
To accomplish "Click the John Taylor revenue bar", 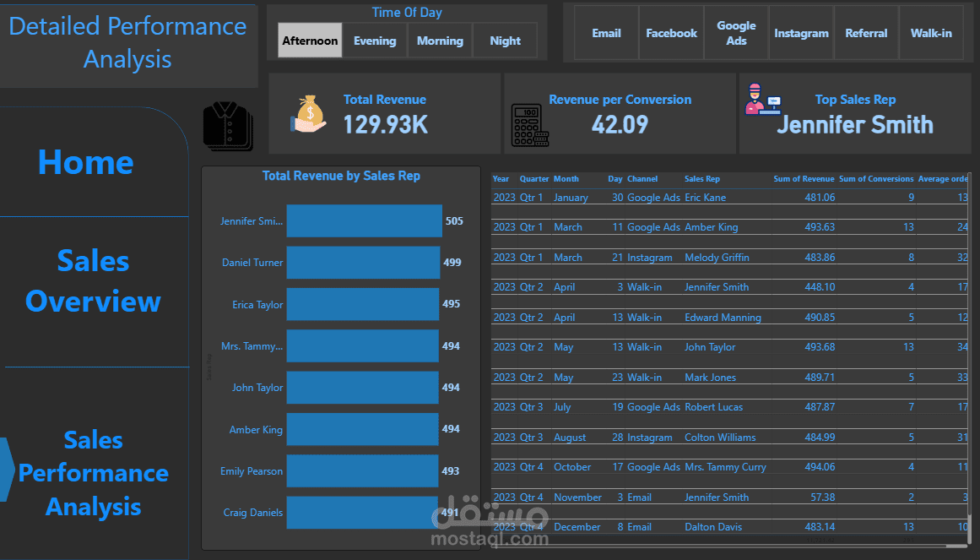I will 362,388.
